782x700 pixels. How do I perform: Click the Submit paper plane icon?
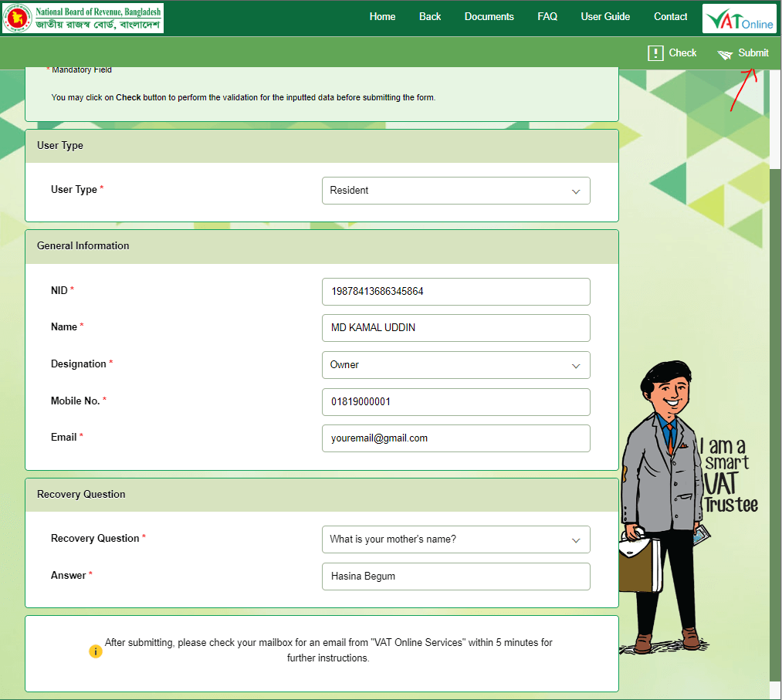[x=725, y=54]
